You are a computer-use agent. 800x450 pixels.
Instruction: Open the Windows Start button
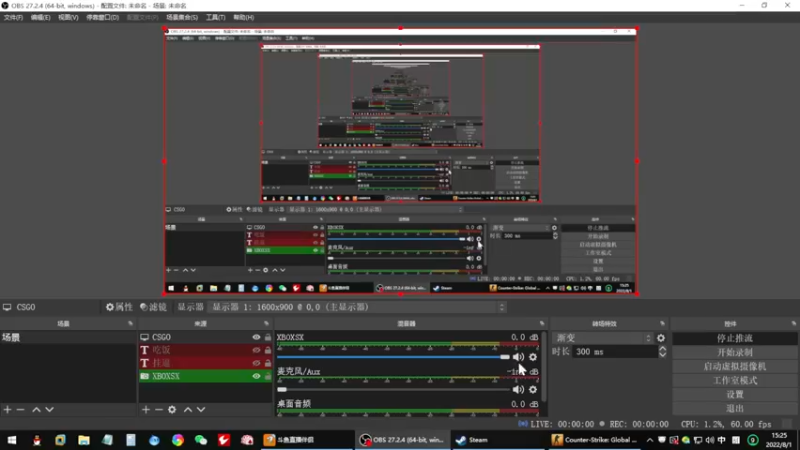[12, 440]
